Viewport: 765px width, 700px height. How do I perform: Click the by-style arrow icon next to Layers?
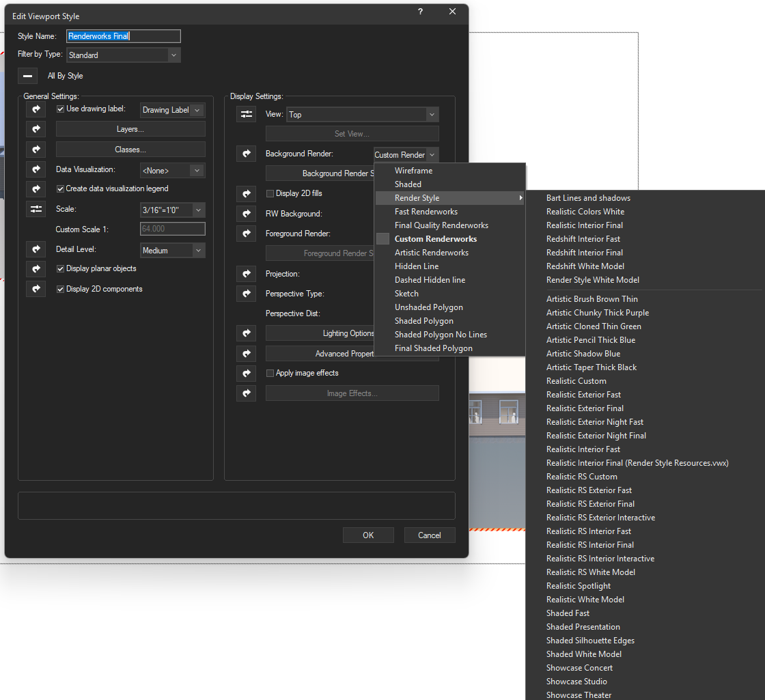tap(36, 129)
